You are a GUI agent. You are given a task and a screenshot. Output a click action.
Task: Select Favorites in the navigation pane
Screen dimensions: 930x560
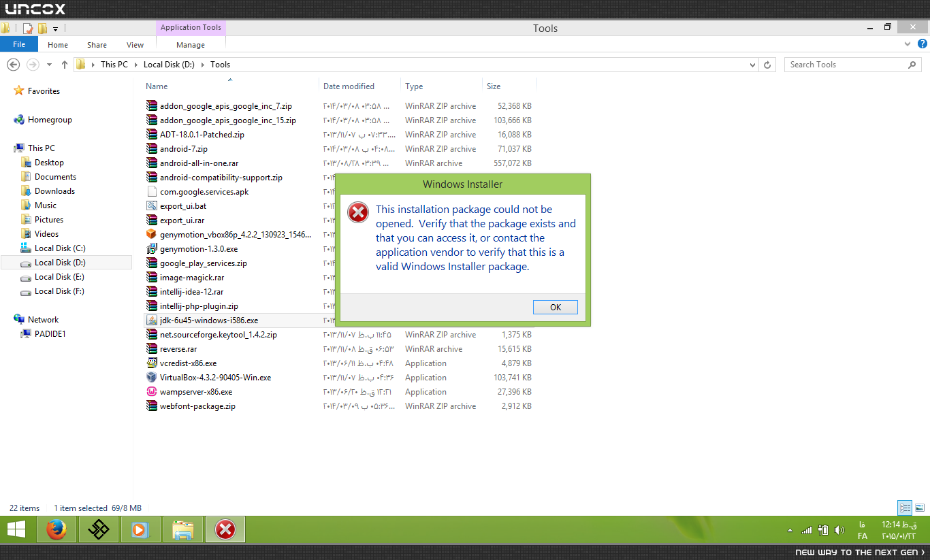click(44, 91)
